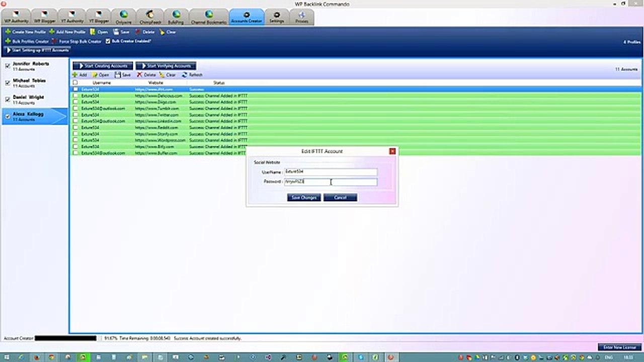Image resolution: width=644 pixels, height=362 pixels.
Task: Switch to YT Blogger tab
Action: click(x=99, y=17)
